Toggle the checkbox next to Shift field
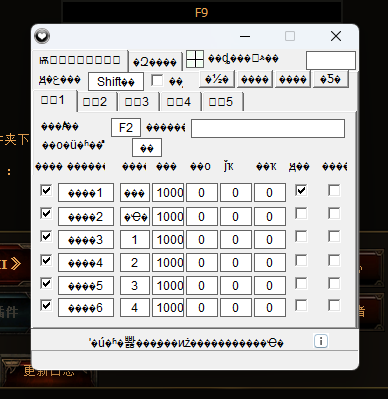 (x=157, y=80)
